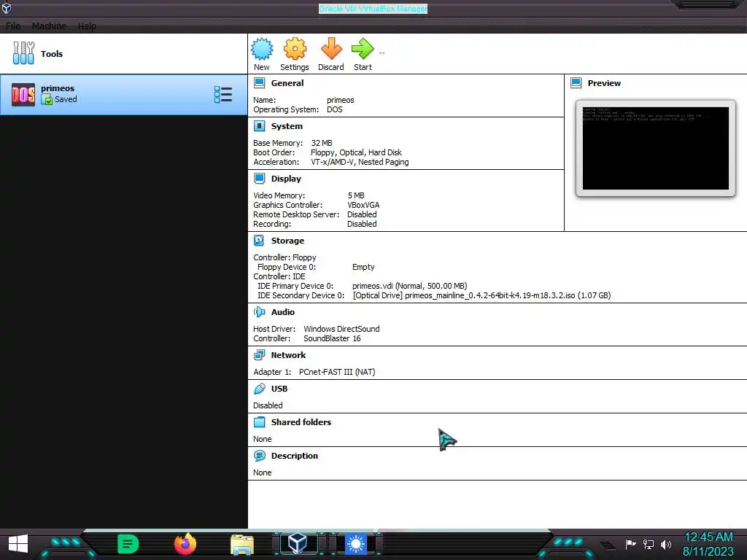747x560 pixels.
Task: Click the Preview section monitor icon
Action: pos(576,83)
